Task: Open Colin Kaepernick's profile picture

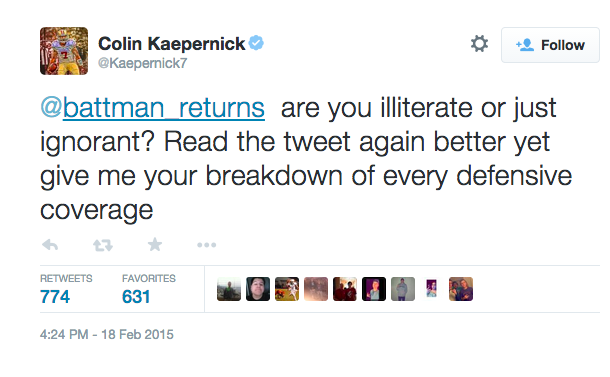Action: click(64, 51)
